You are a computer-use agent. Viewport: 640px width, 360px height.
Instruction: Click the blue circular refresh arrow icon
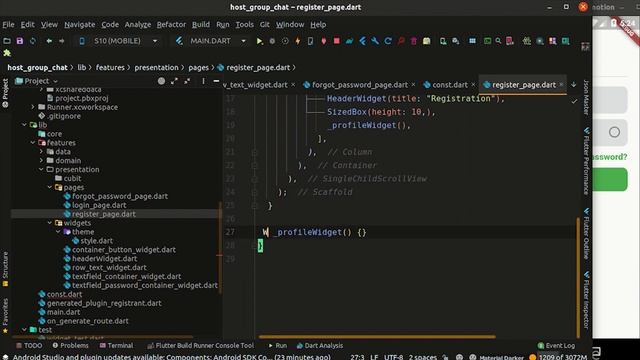(x=388, y=41)
